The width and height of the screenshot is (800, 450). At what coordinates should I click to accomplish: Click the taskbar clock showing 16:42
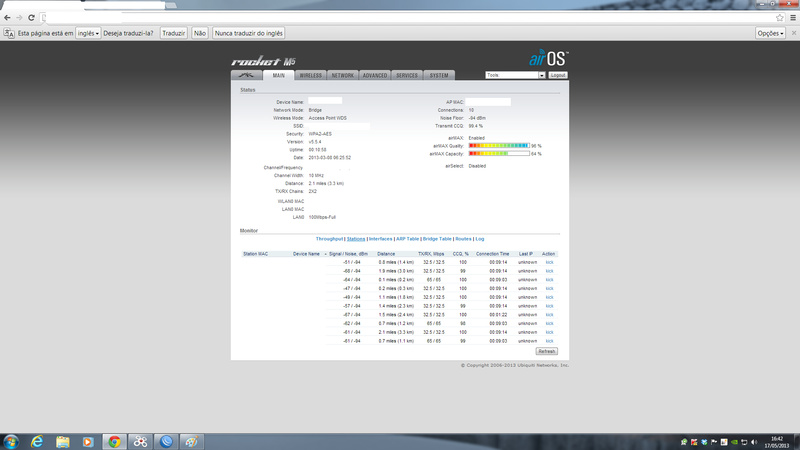pyautogui.click(x=777, y=442)
